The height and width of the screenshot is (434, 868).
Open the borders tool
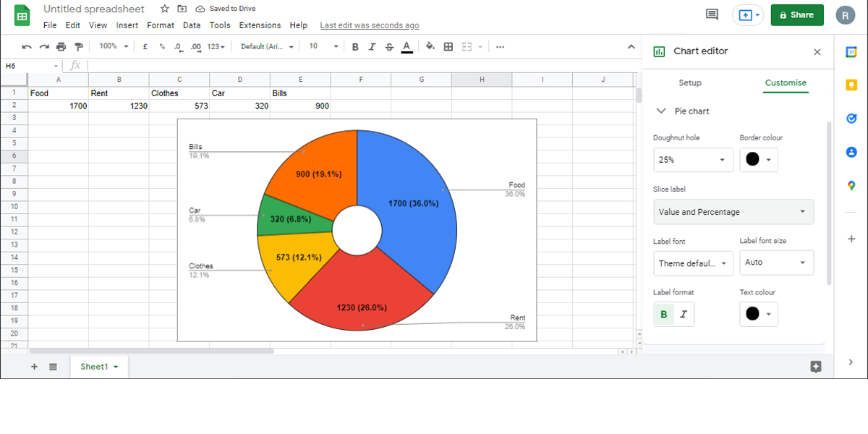point(448,46)
